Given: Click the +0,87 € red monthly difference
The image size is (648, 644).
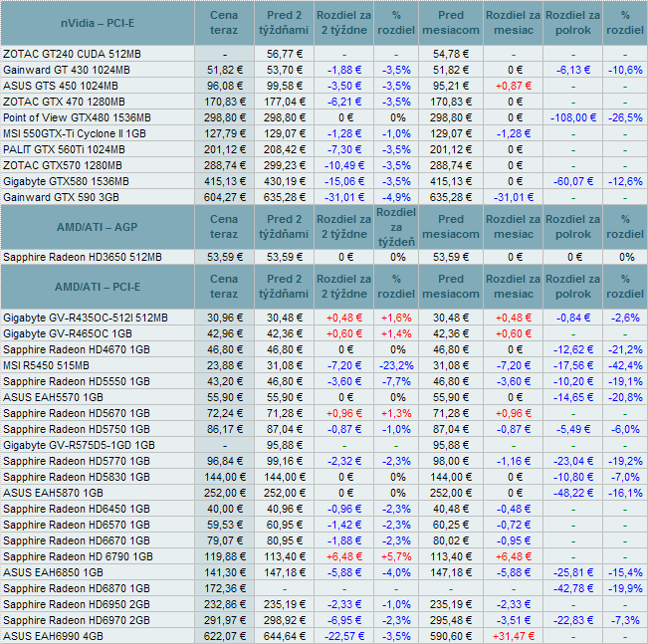Looking at the screenshot, I should click(514, 86).
